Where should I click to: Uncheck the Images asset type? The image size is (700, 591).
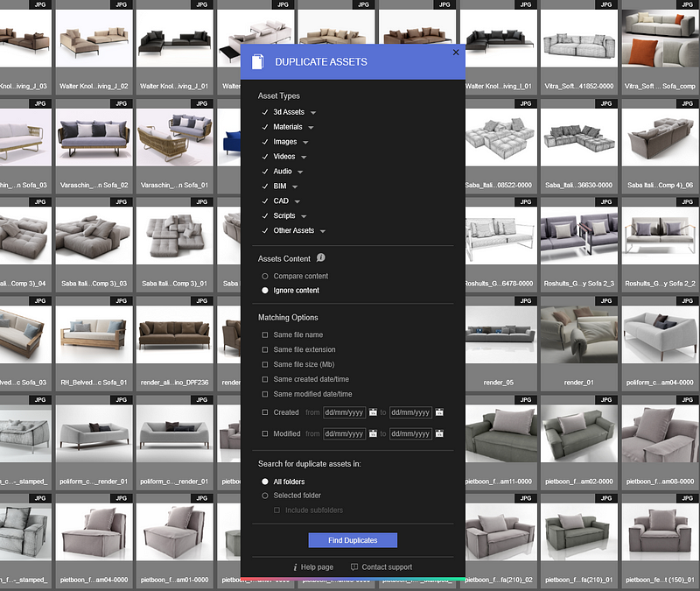(x=265, y=142)
